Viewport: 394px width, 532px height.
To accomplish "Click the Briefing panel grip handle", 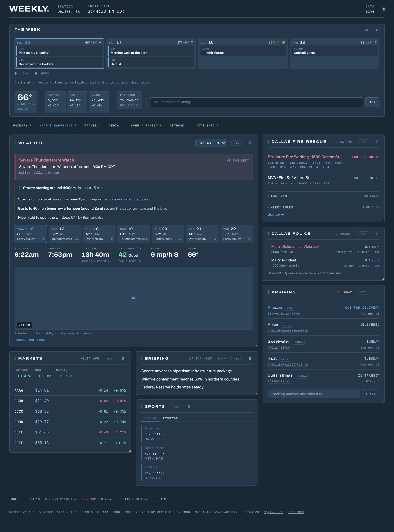I will [250, 358].
